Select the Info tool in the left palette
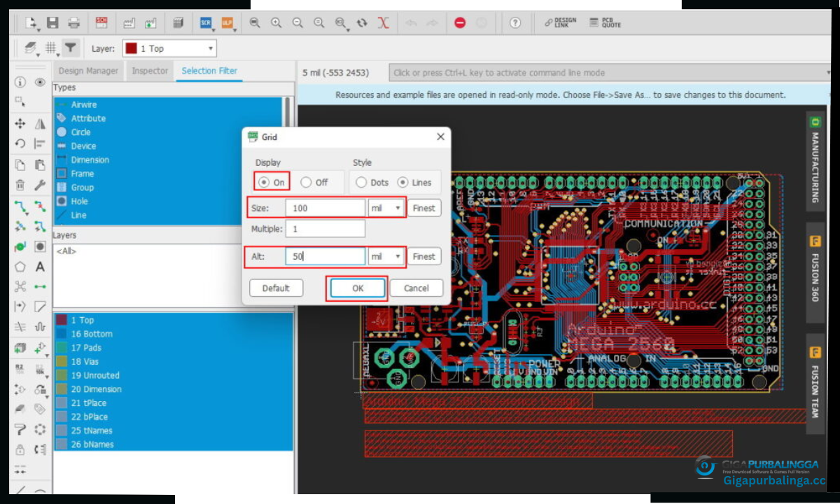840x504 pixels. click(20, 82)
